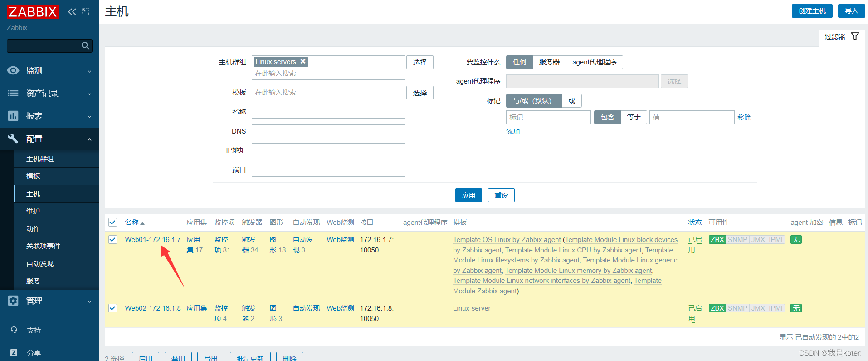Viewport: 868px width, 361px height.
Task: Open the 模板 templates submenu item
Action: (x=33, y=176)
